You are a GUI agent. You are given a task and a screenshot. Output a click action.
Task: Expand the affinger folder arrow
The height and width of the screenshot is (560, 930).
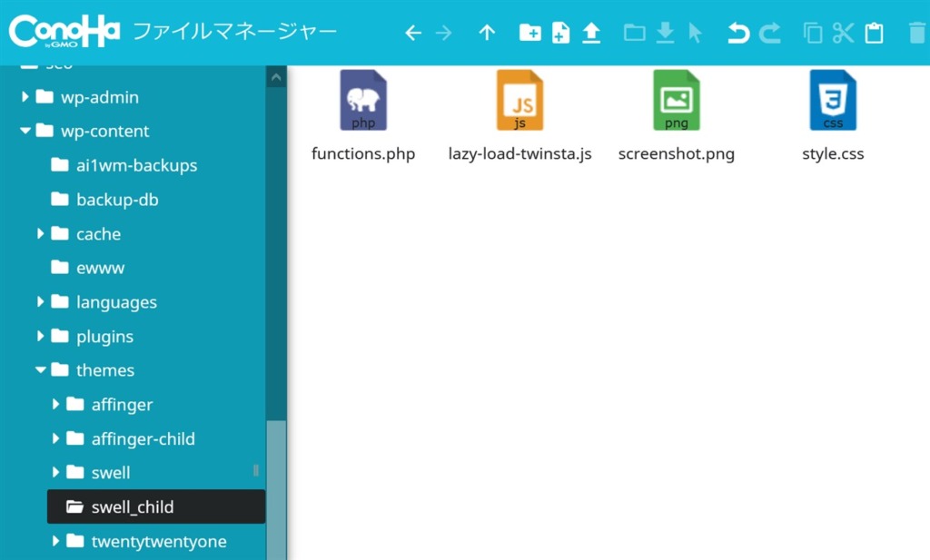[55, 404]
